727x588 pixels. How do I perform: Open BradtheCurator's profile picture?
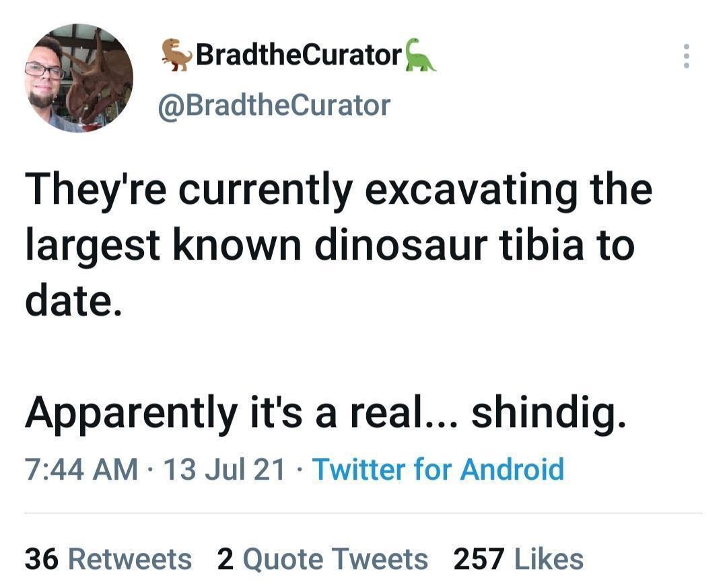pos(79,78)
